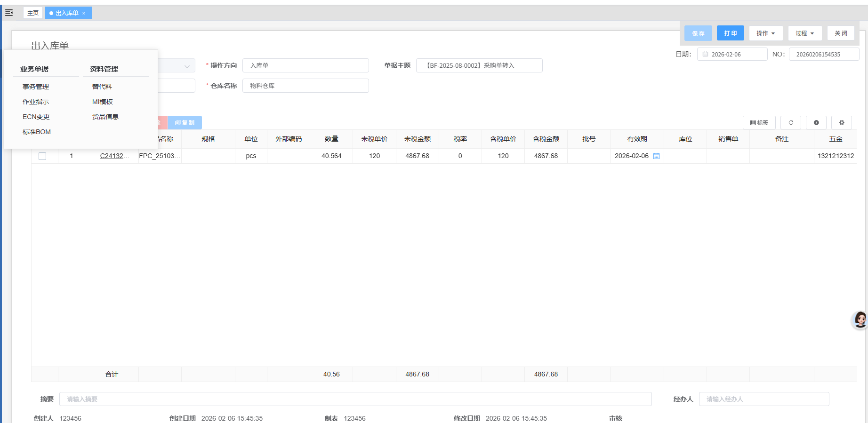Switch to the 主页 tab
Screen dimensions: 868x423
point(33,13)
